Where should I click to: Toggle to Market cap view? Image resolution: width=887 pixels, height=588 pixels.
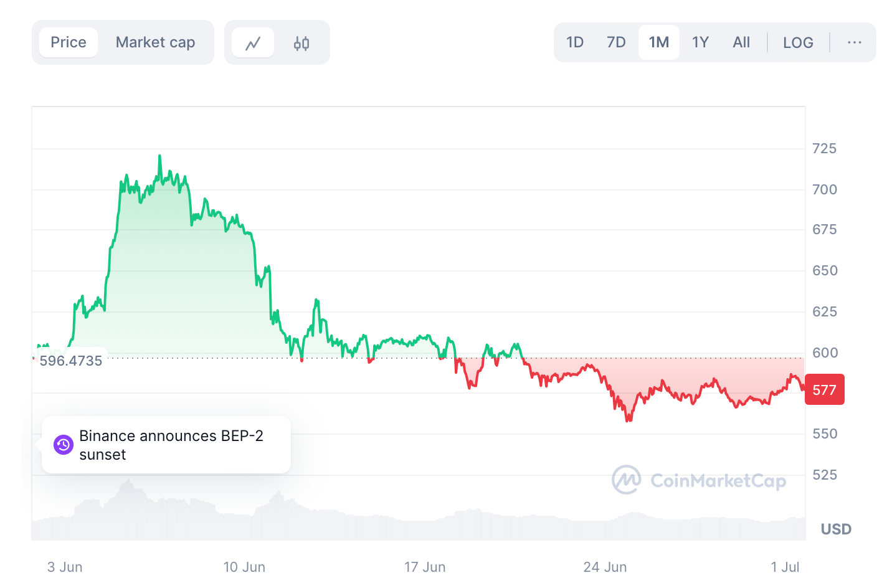tap(154, 42)
